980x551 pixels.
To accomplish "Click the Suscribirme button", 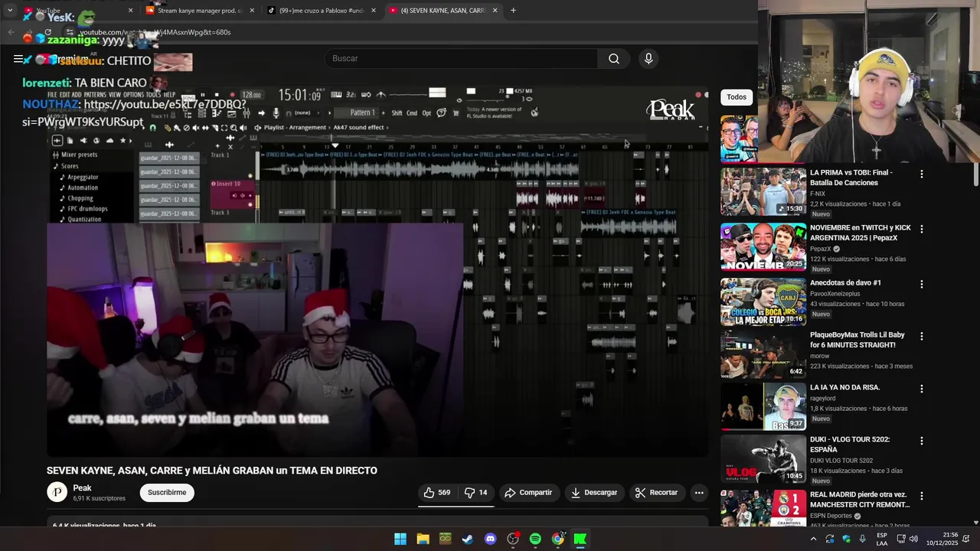I will tap(167, 493).
